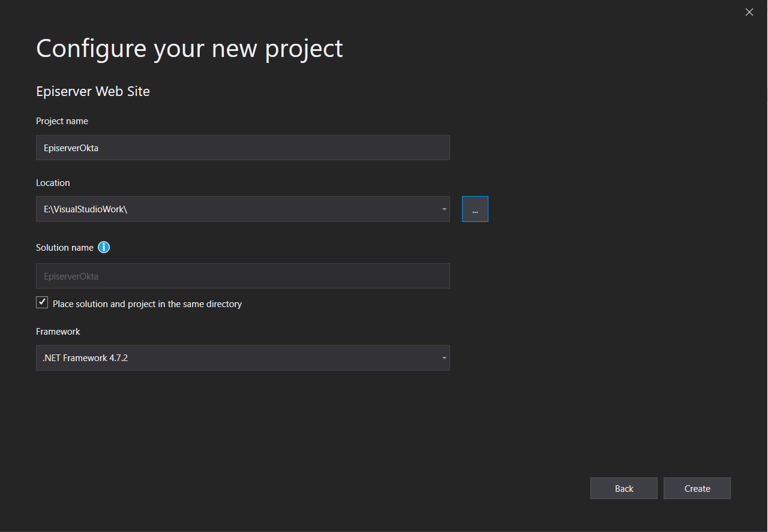The height and width of the screenshot is (532, 768).
Task: Click the Solution name info icon
Action: [104, 247]
